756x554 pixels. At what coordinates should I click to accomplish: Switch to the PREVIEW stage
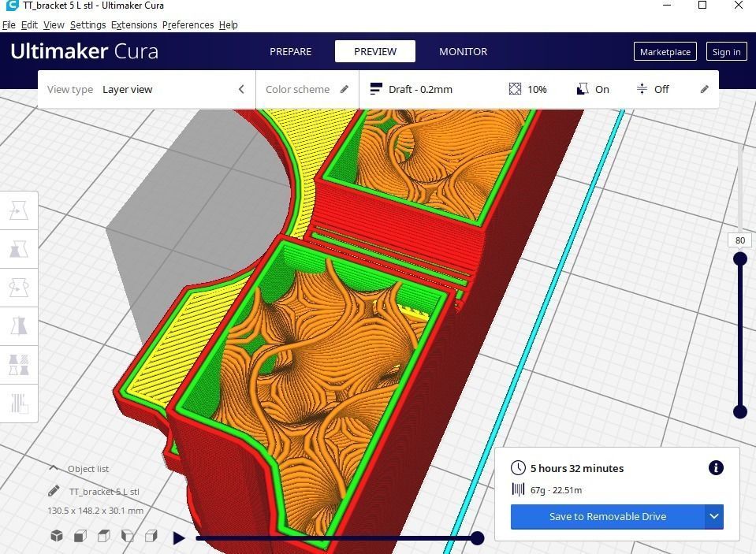(x=375, y=51)
